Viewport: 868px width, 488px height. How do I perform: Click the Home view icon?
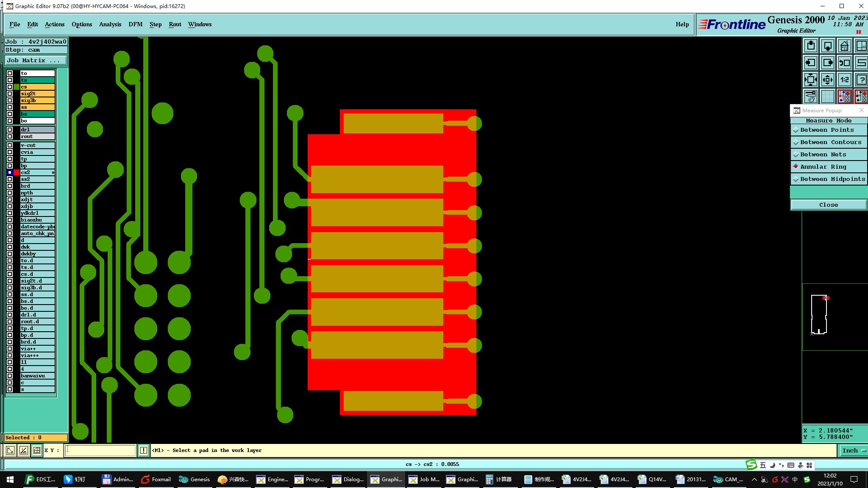point(844,46)
